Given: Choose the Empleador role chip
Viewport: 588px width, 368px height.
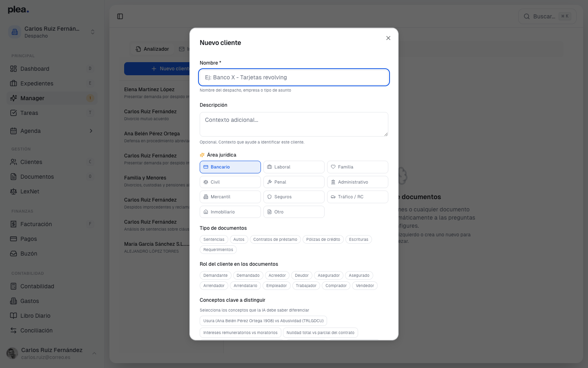Looking at the screenshot, I should 276,286.
